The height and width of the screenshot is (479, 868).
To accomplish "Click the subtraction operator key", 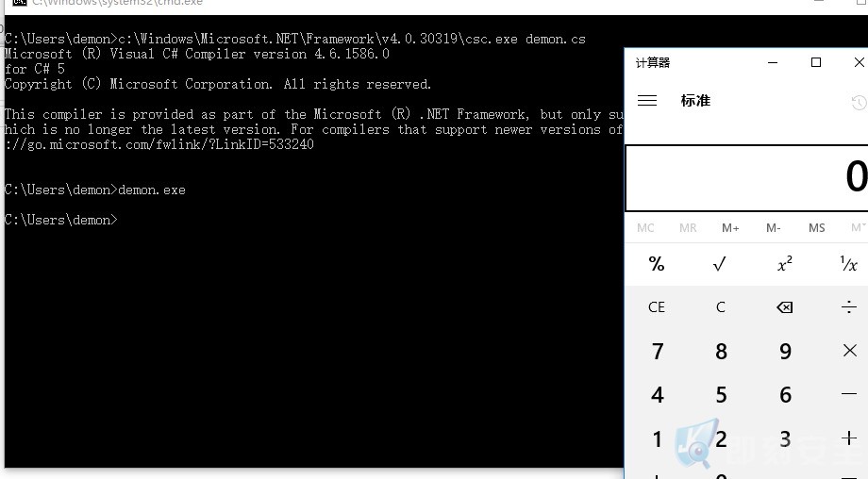I will 848,394.
